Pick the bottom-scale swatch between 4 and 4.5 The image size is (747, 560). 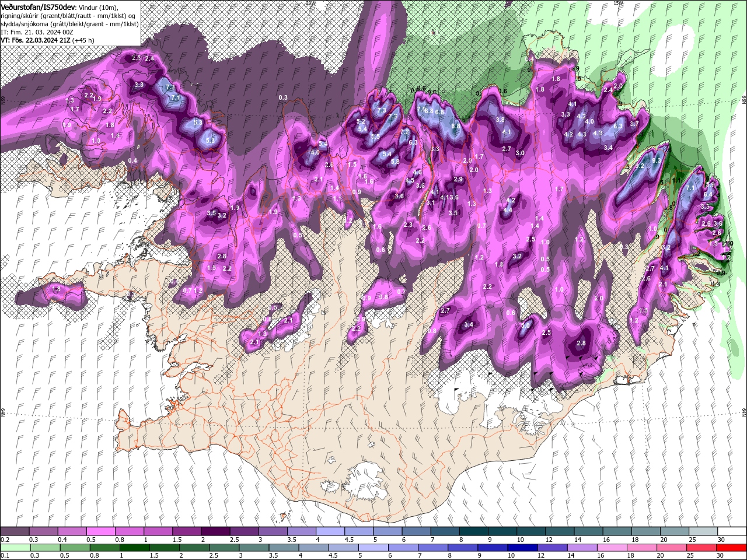[x=313, y=548]
